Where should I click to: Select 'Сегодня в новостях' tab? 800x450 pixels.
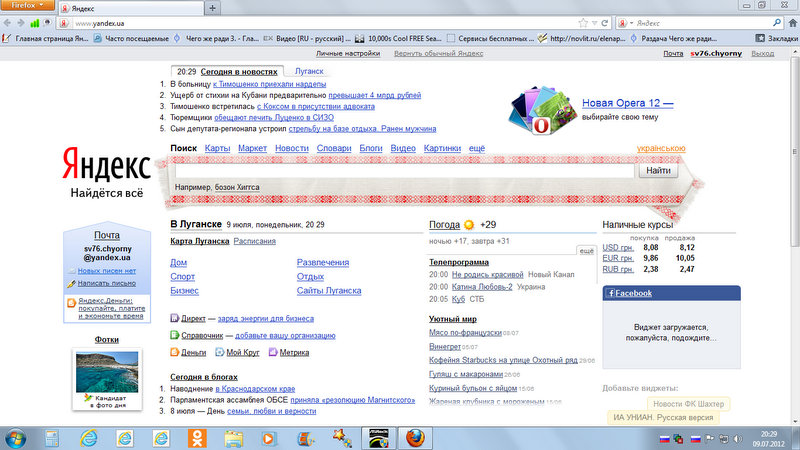tap(239, 72)
